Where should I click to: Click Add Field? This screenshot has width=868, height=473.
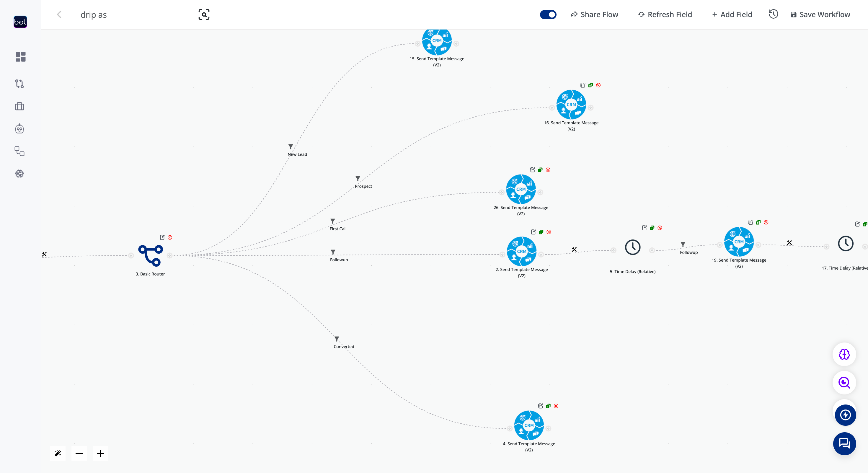[x=731, y=14]
